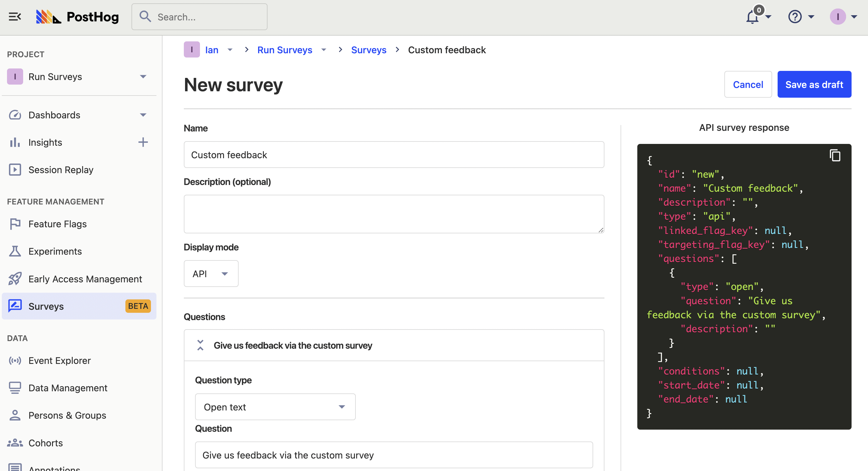Click the Cohorts people icon
Screen dimensions: 868x471
click(x=15, y=443)
